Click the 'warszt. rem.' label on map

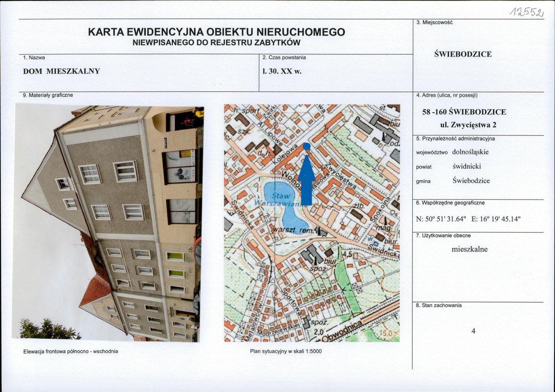pyautogui.click(x=293, y=231)
